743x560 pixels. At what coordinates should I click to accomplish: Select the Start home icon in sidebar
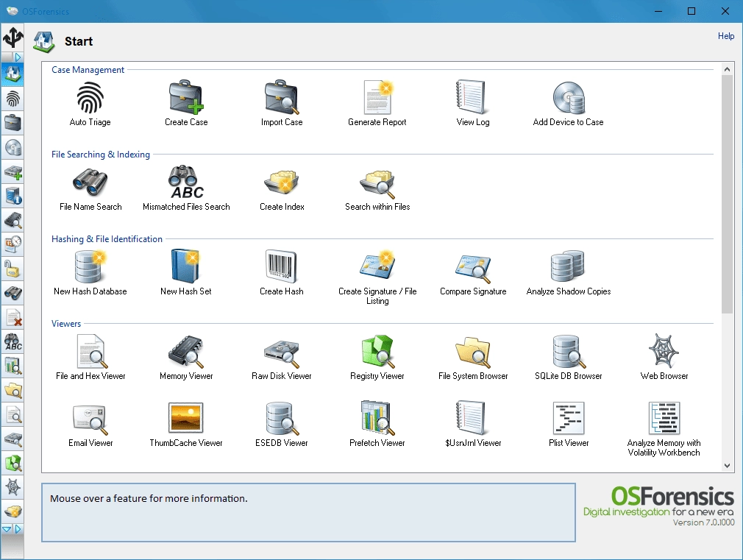point(13,74)
